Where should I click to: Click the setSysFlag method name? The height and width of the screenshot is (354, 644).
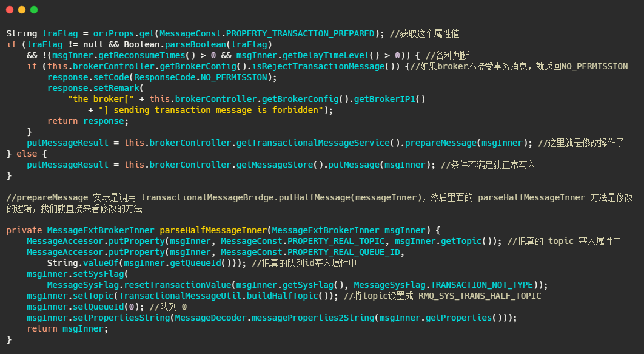point(99,274)
